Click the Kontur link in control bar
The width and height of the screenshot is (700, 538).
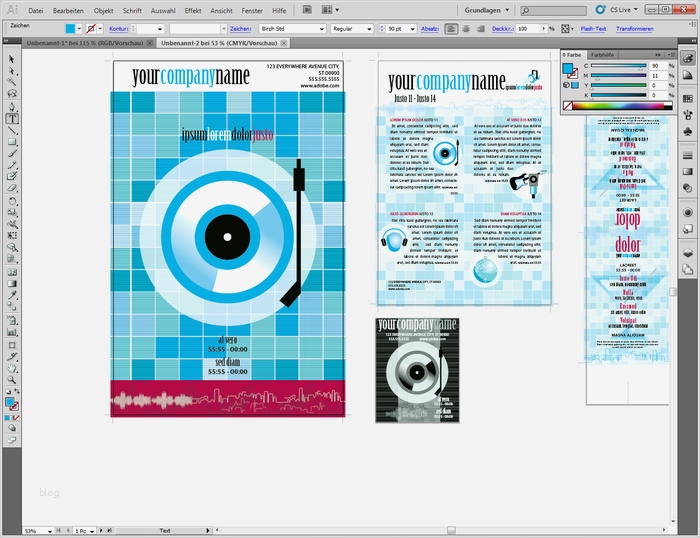point(118,29)
